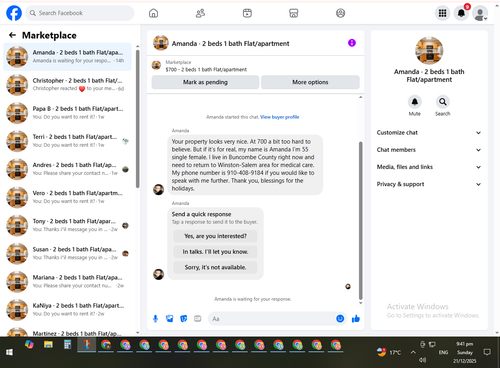Click More options button
Image resolution: width=500 pixels, height=368 pixels.
point(310,82)
